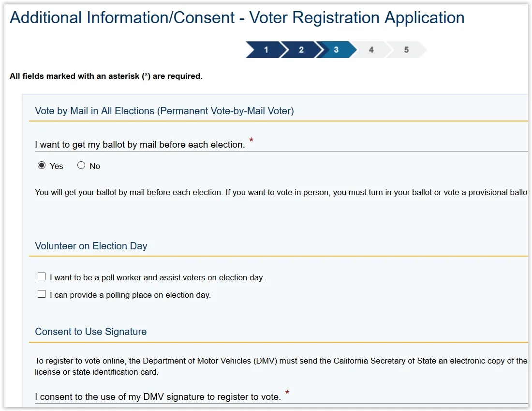This screenshot has width=532, height=411.
Task: Enable the provide a polling place checkbox
Action: [x=42, y=294]
